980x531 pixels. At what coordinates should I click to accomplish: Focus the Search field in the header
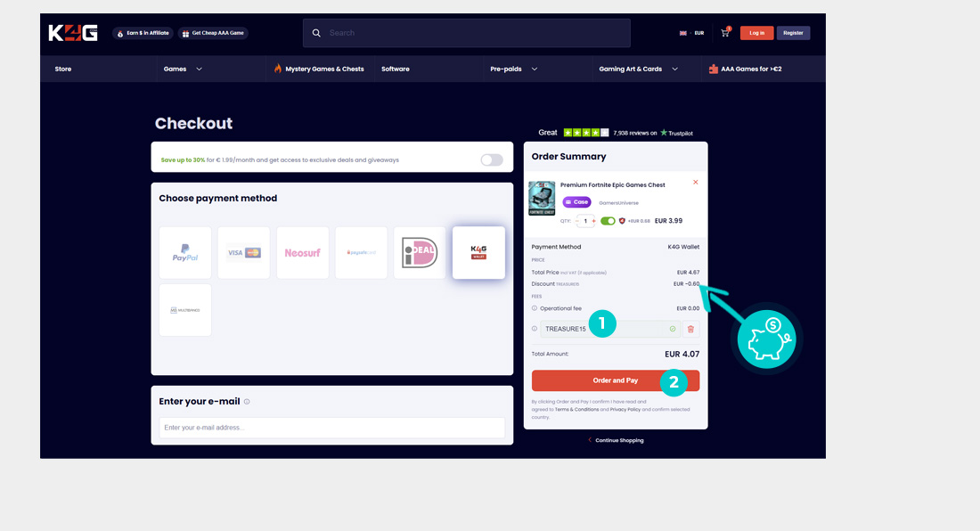(x=467, y=33)
